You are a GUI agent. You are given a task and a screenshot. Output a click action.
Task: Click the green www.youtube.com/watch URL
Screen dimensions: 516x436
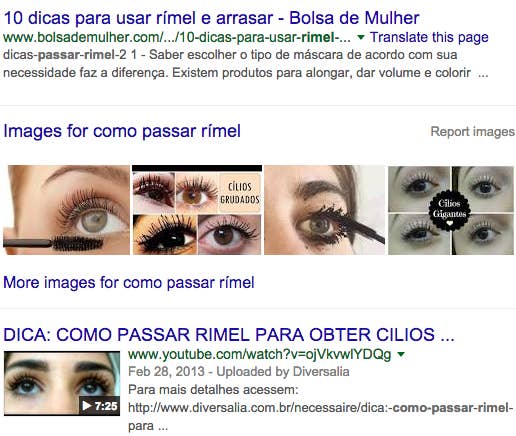point(260,354)
